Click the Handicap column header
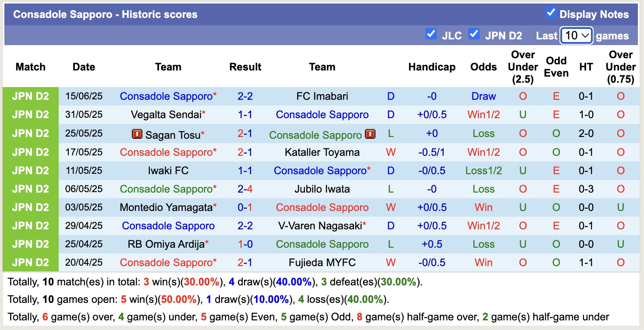 [x=432, y=67]
